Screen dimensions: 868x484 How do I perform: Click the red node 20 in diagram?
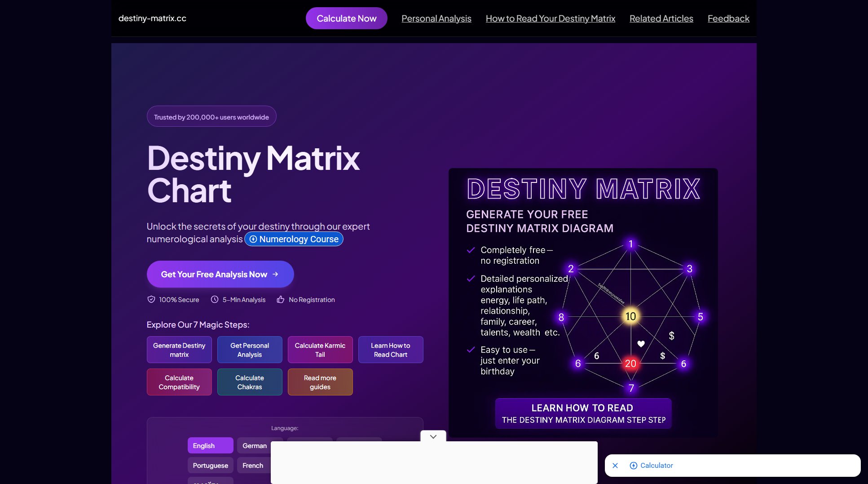[630, 364]
